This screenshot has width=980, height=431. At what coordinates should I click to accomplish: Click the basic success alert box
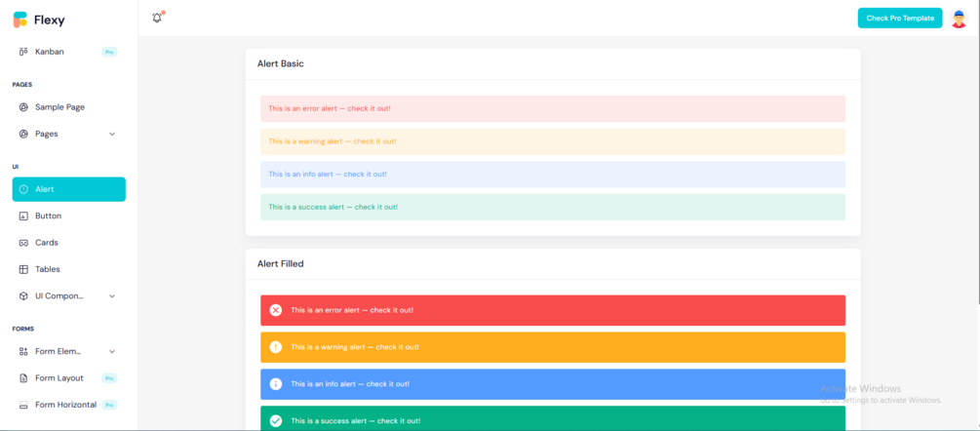[553, 207]
